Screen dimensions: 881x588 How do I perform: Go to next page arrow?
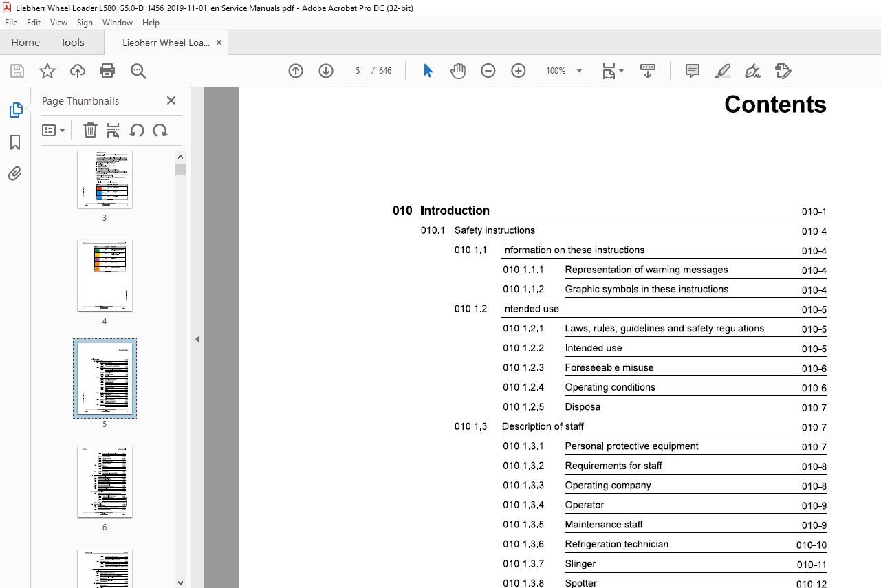(326, 71)
